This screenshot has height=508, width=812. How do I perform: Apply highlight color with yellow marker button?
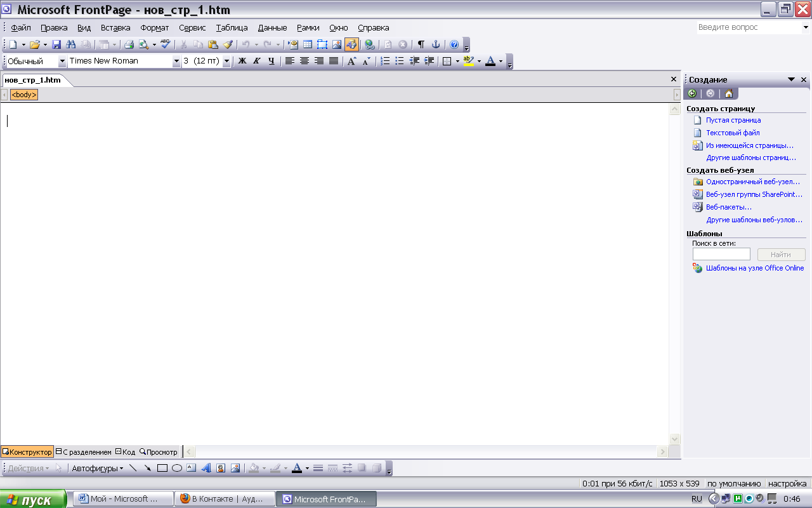[469, 61]
